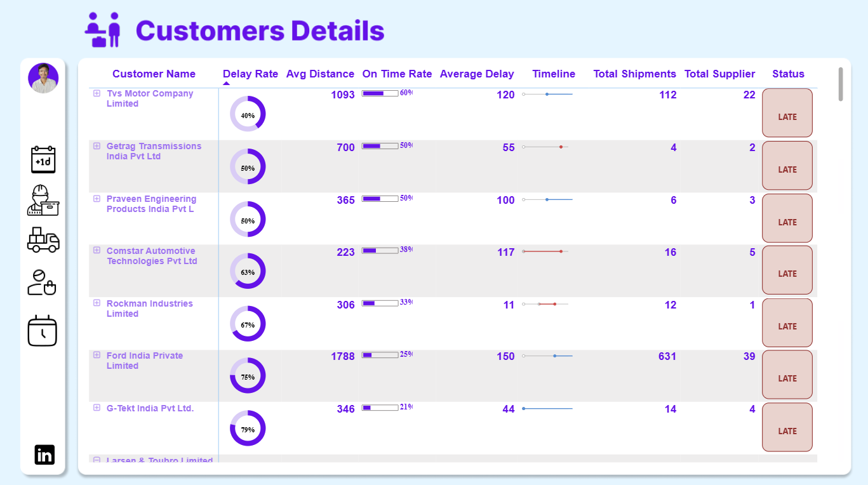Expand the Ford India Private Limited row
Screen dimensions: 868x485
[x=97, y=355]
